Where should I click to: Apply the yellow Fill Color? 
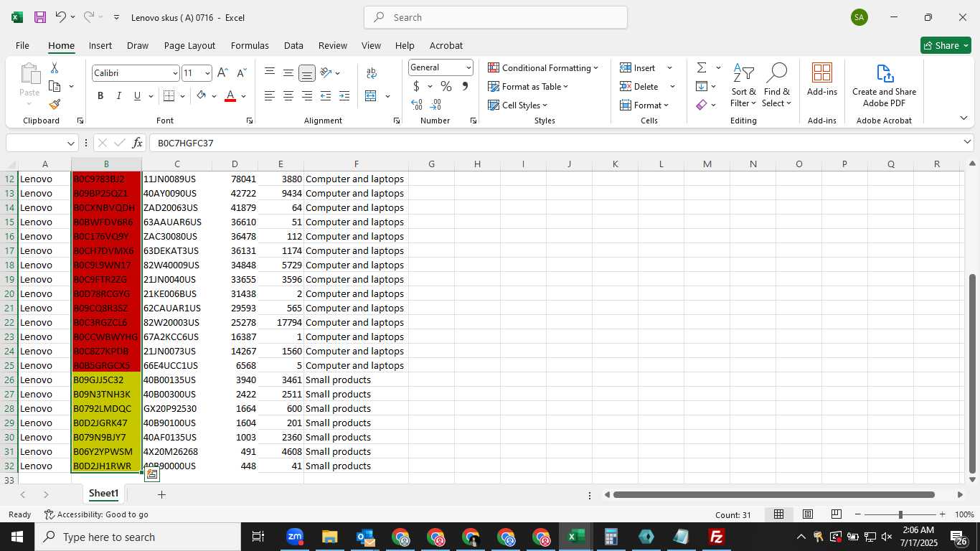[x=201, y=95]
